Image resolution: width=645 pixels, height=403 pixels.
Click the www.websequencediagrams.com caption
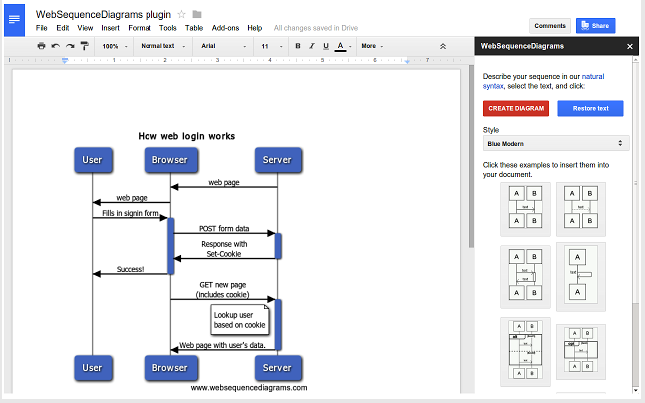249,388
